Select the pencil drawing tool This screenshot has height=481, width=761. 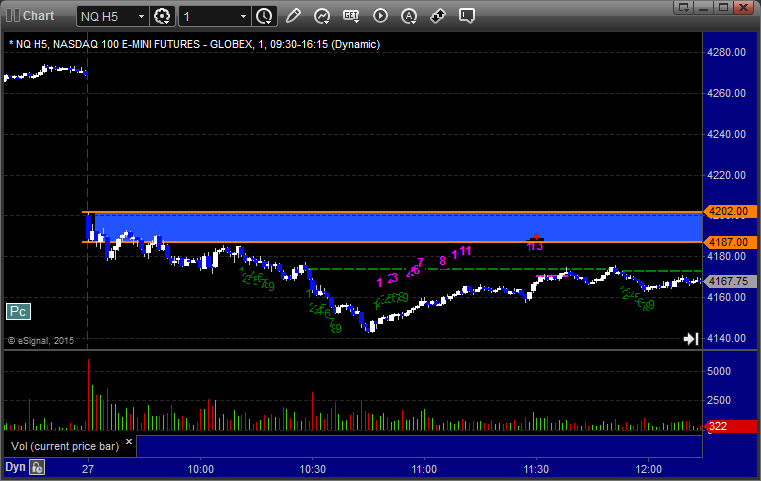click(x=293, y=16)
